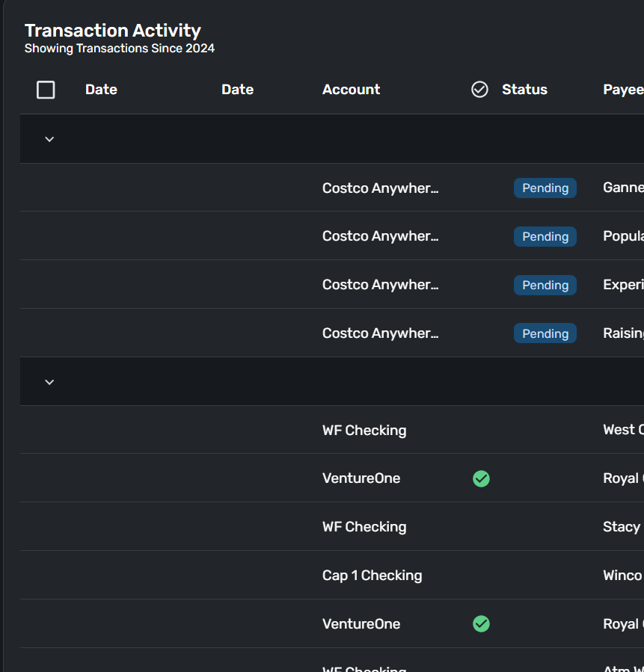The height and width of the screenshot is (672, 644).
Task: Click Pending badge in the Popula payee row
Action: click(545, 237)
